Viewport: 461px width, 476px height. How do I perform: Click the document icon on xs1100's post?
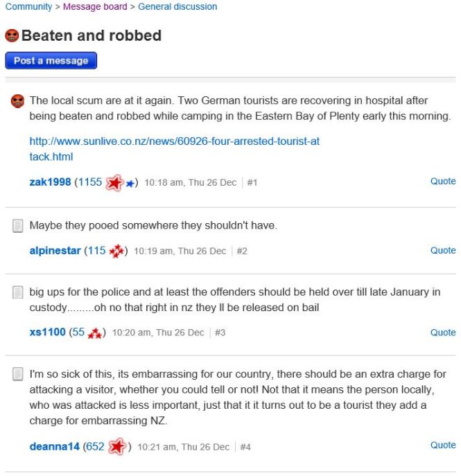click(x=18, y=293)
